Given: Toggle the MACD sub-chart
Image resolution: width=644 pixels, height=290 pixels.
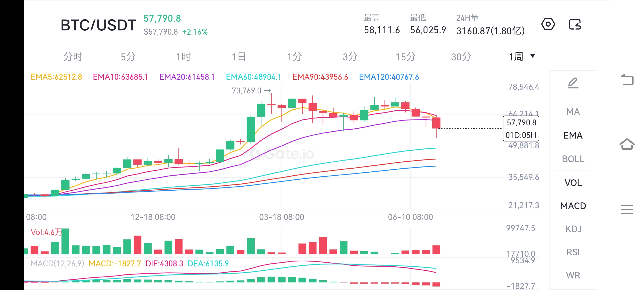Looking at the screenshot, I should point(573,206).
